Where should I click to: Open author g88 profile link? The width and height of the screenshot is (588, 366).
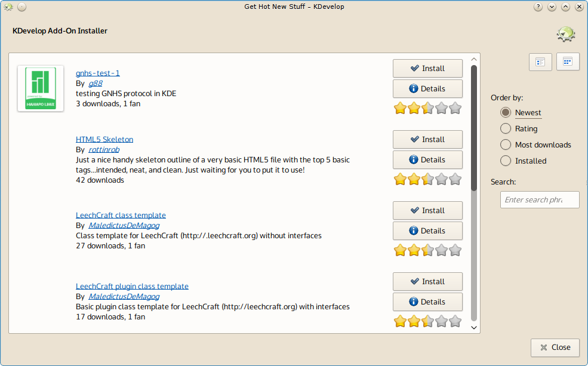pyautogui.click(x=96, y=83)
